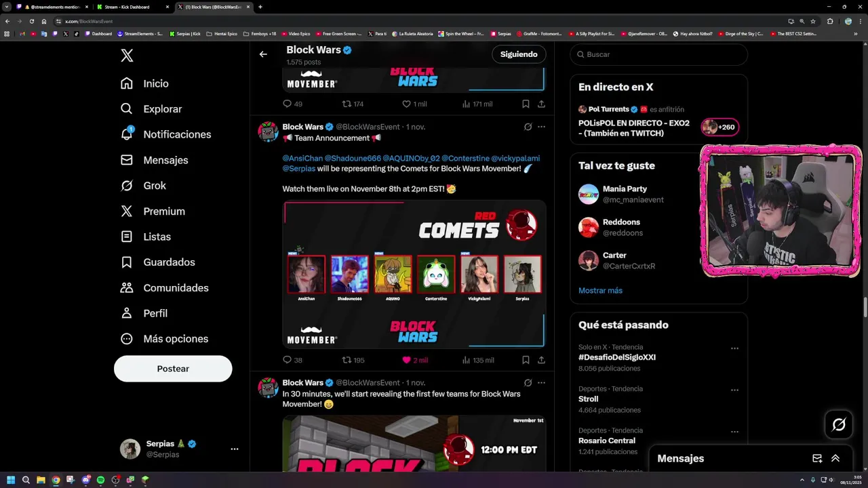Open Serpias account menu three dots
This screenshot has width=868, height=488.
pyautogui.click(x=234, y=449)
